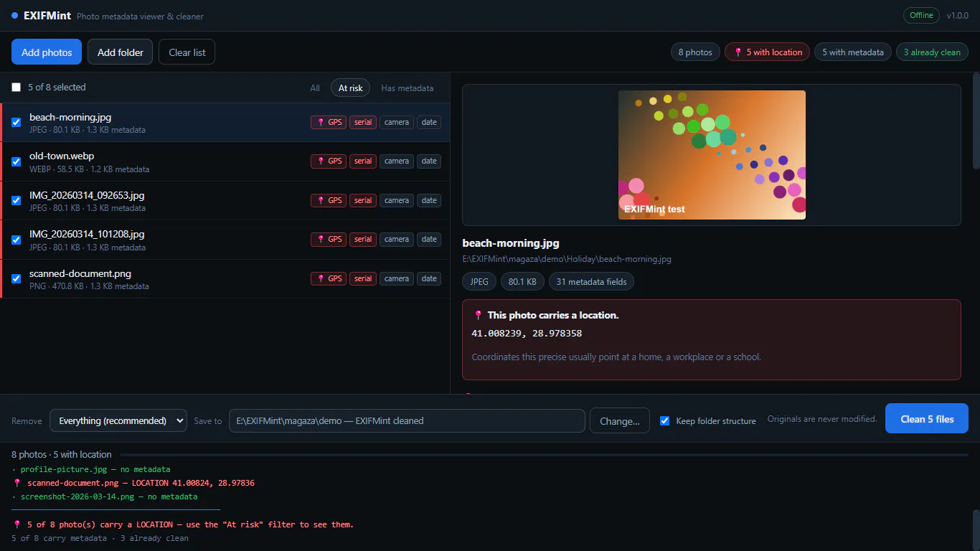Screen dimensions: 980x551
Task: Click the beach-morning.jpg heading in details panel
Action: pyautogui.click(x=511, y=243)
